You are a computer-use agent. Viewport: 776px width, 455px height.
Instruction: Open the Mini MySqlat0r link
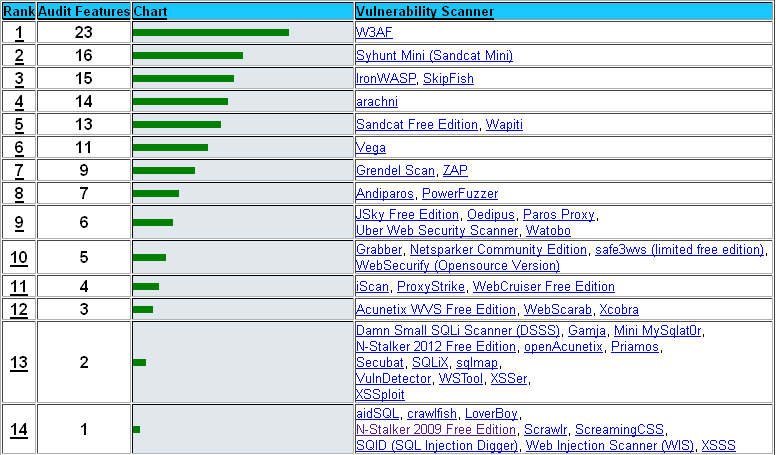tap(658, 330)
